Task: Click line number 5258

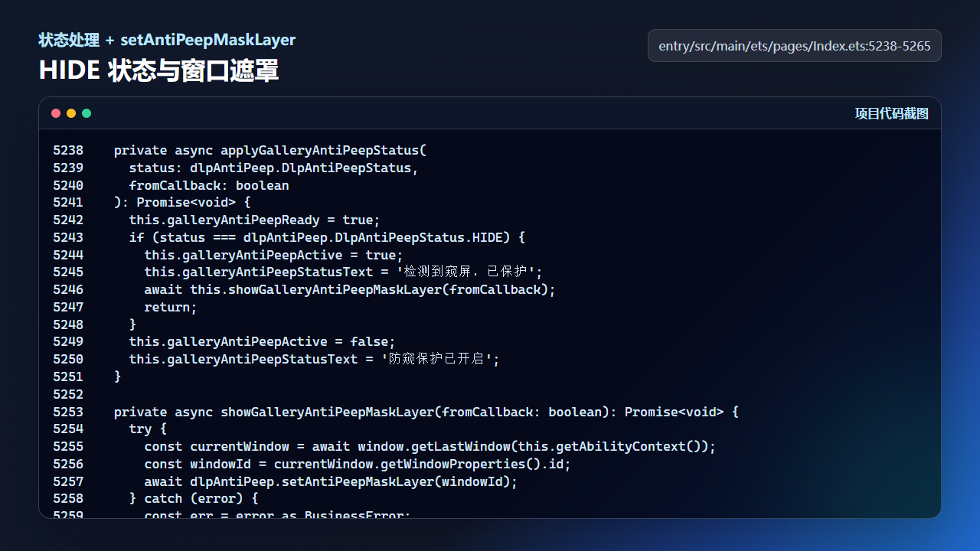Action: [x=68, y=499]
